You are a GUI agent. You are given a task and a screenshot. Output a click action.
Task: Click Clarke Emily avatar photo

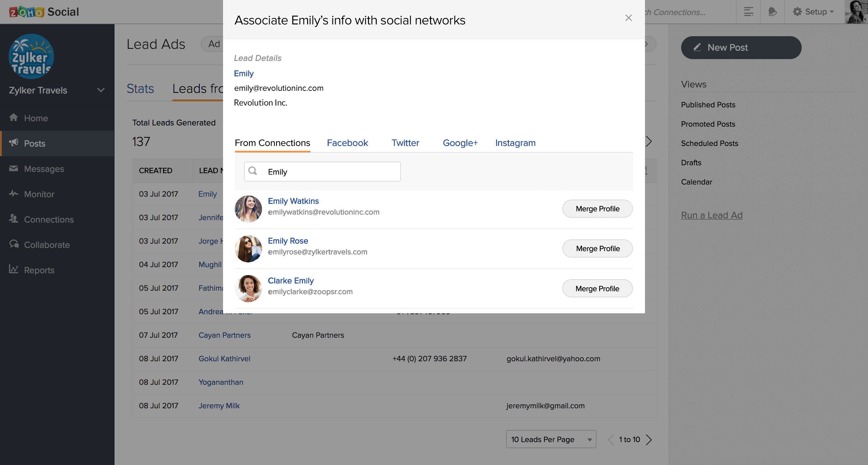(248, 288)
